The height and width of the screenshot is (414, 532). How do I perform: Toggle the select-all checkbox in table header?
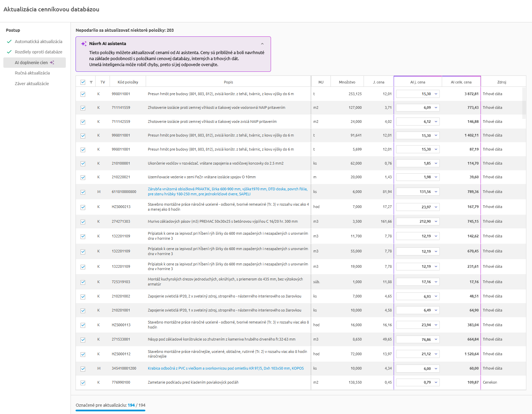(83, 82)
